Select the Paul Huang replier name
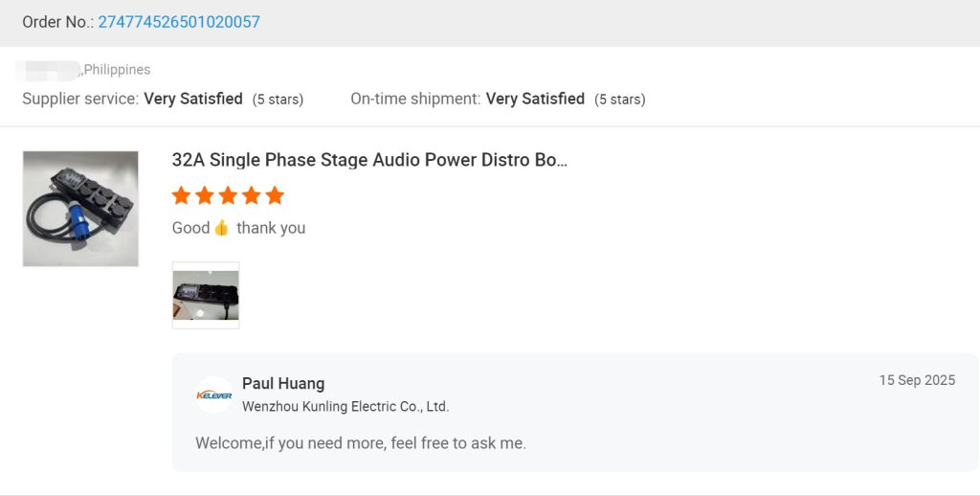980x496 pixels. (x=283, y=384)
